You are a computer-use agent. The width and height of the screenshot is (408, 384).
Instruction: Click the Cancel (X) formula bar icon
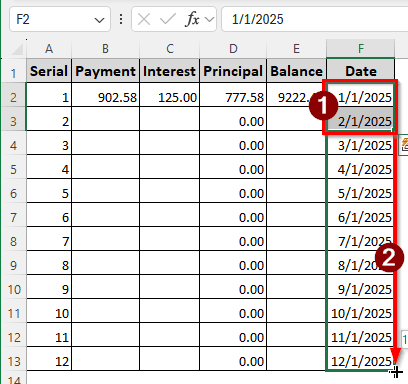(x=144, y=20)
